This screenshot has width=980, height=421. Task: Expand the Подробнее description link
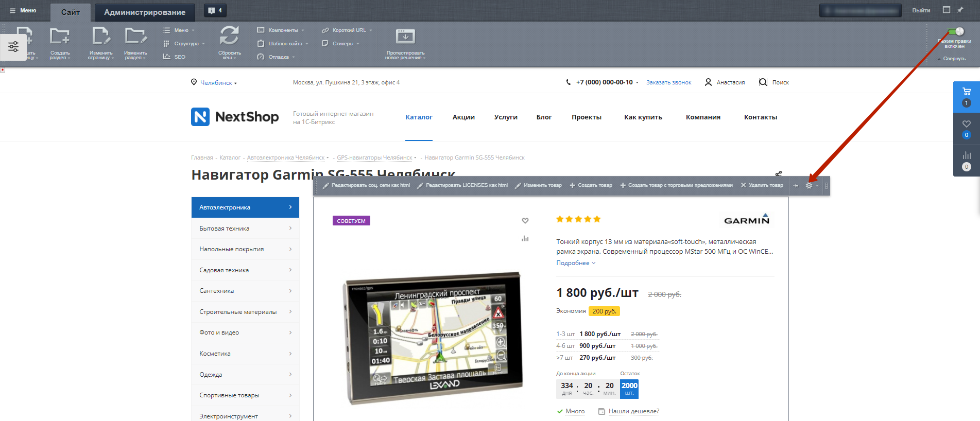(x=576, y=263)
